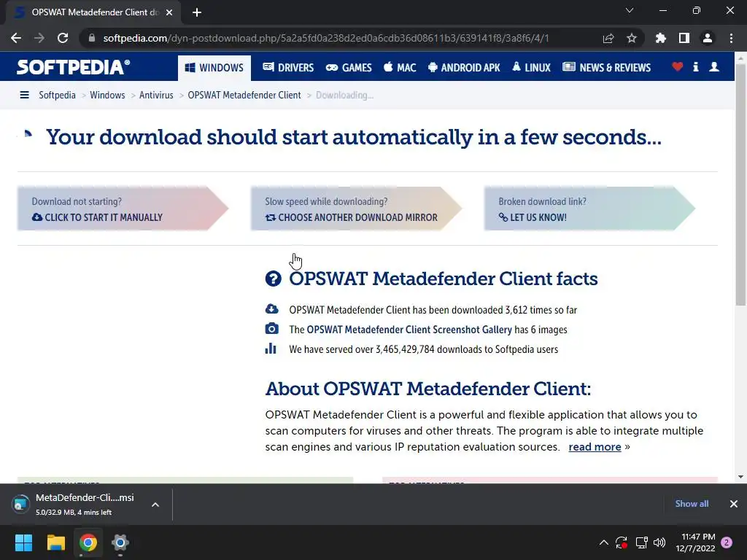
Task: Click the camera screenshot gallery icon
Action: (271, 329)
